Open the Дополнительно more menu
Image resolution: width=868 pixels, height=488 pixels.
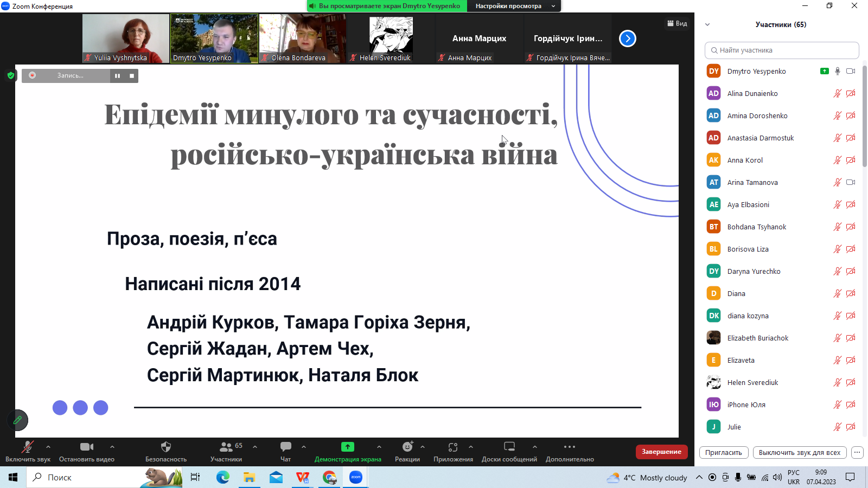pyautogui.click(x=570, y=447)
